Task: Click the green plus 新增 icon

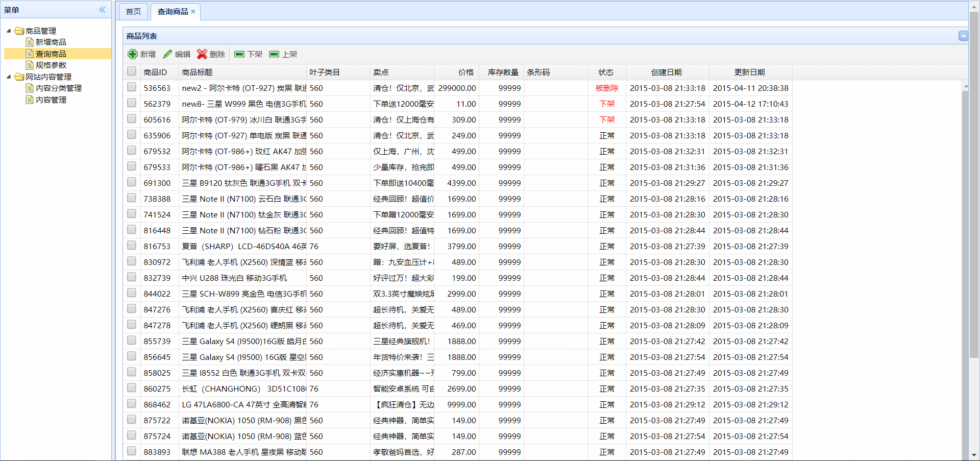Action: click(133, 54)
